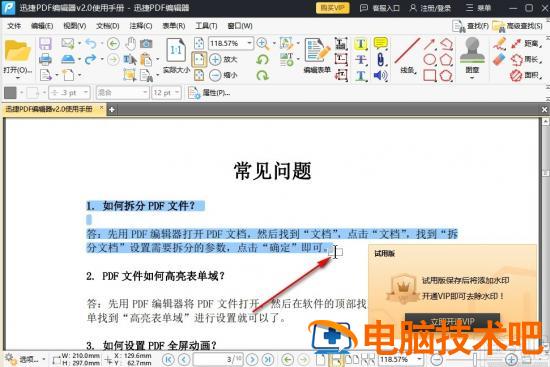Select the eraser tool
550x367 pixels.
pos(499,59)
